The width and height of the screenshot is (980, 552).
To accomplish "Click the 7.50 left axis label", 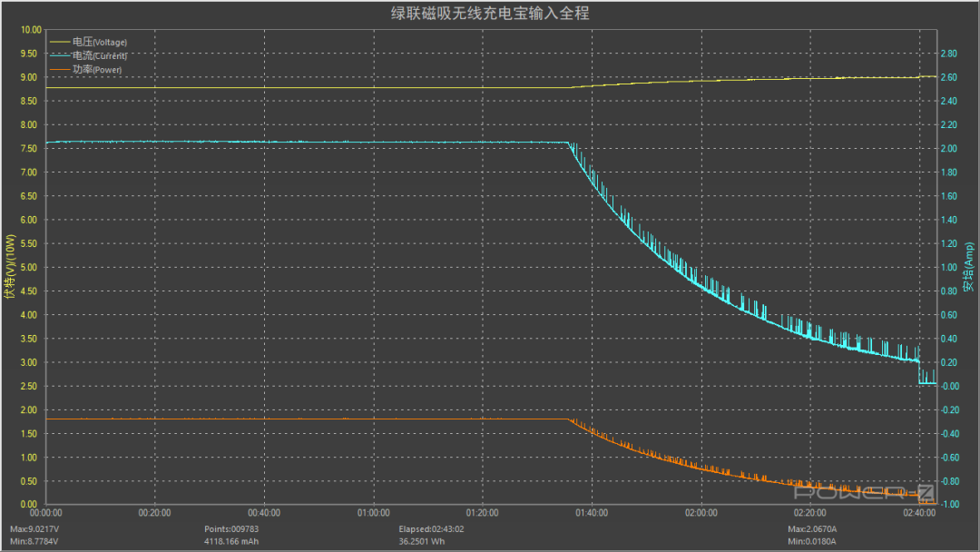I will (x=29, y=148).
